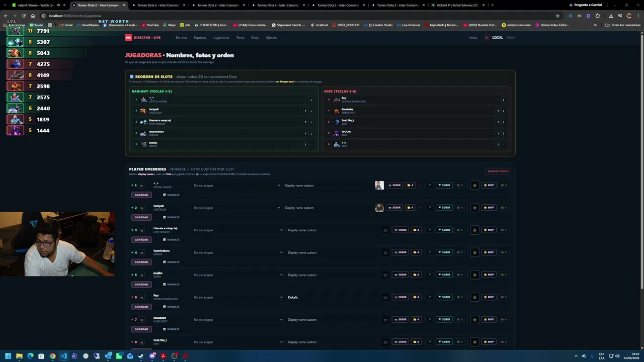This screenshot has height=362, width=644.
Task: Click MVP button for slot 2
Action: click(x=489, y=208)
